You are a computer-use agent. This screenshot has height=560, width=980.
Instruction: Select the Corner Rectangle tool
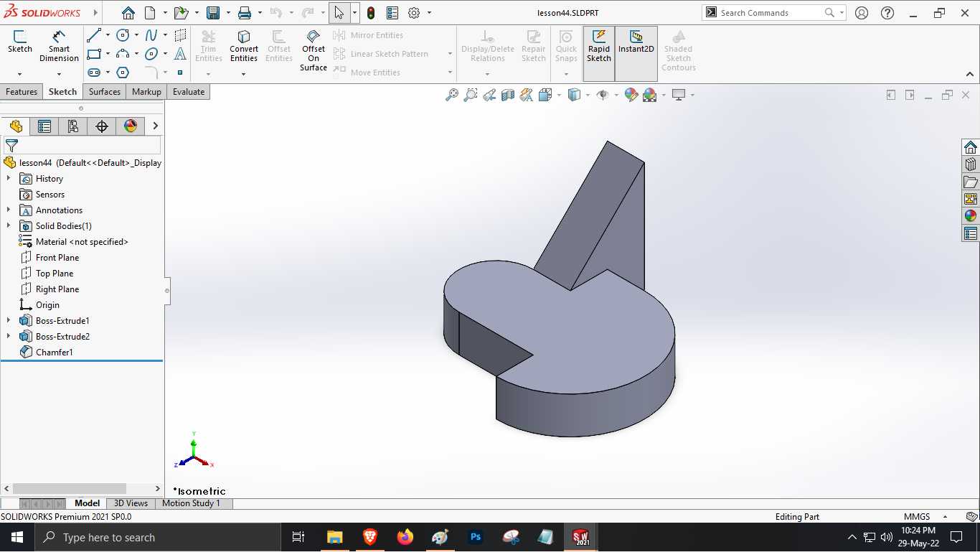(x=94, y=54)
